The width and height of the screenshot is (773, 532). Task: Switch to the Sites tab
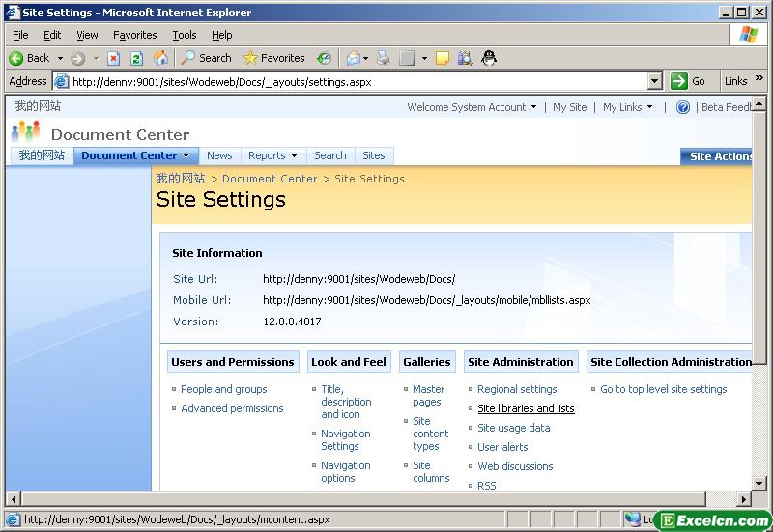pos(373,155)
